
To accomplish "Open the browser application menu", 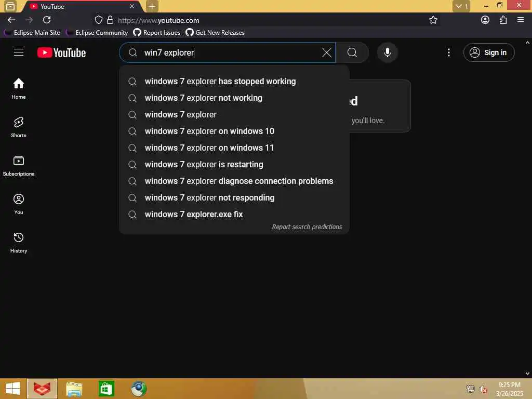I will click(521, 20).
